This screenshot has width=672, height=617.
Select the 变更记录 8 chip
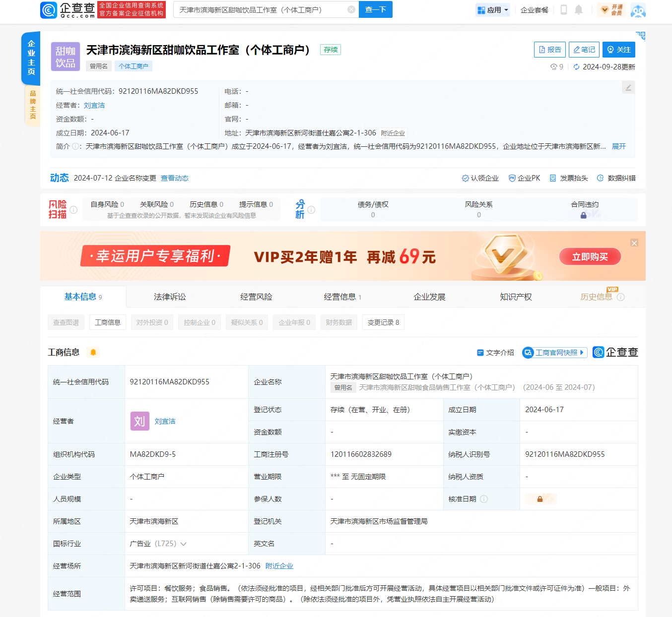click(383, 322)
